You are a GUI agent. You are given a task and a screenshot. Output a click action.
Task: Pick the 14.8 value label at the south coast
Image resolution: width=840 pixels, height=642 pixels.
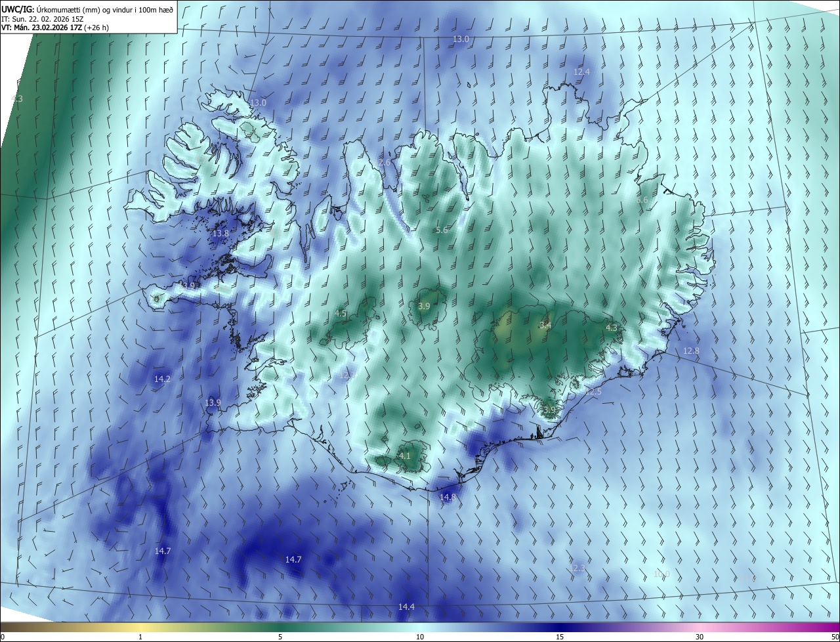(x=448, y=497)
